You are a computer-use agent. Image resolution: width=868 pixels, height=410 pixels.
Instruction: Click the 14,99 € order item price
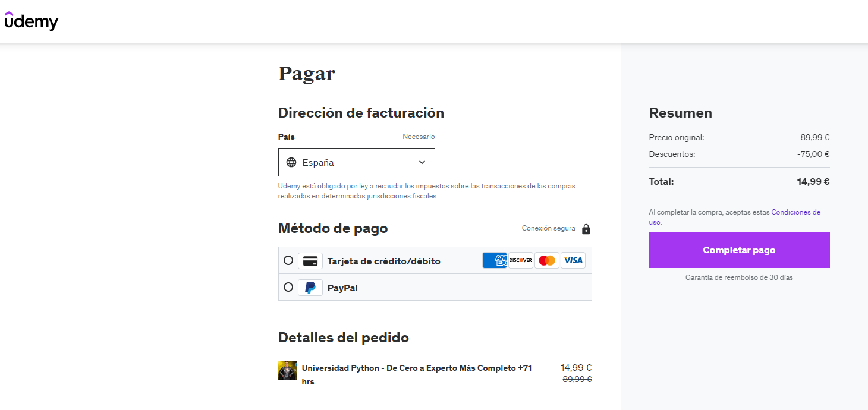coord(576,368)
